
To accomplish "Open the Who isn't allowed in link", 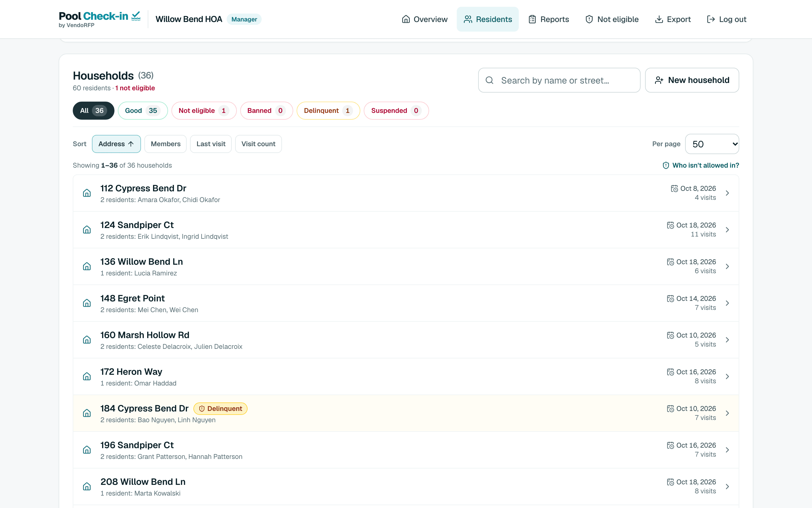I will [x=701, y=165].
